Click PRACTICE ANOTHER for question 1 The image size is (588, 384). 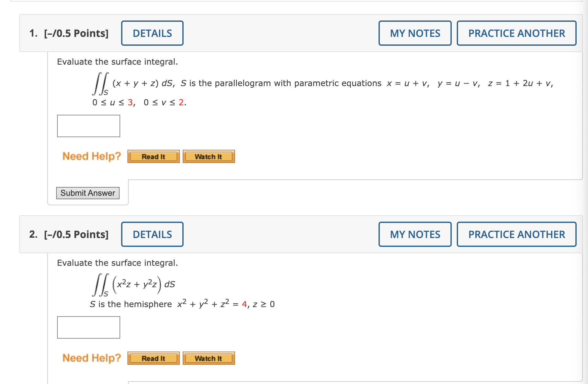coord(517,33)
